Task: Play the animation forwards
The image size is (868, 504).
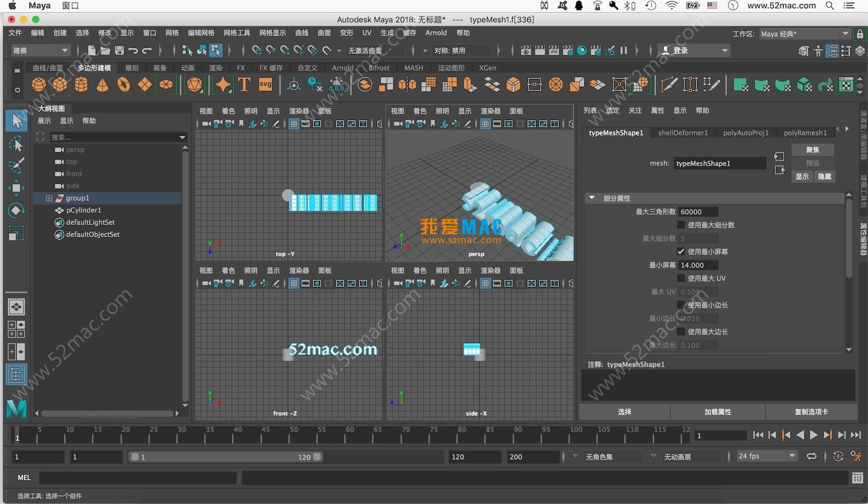Action: [x=814, y=435]
